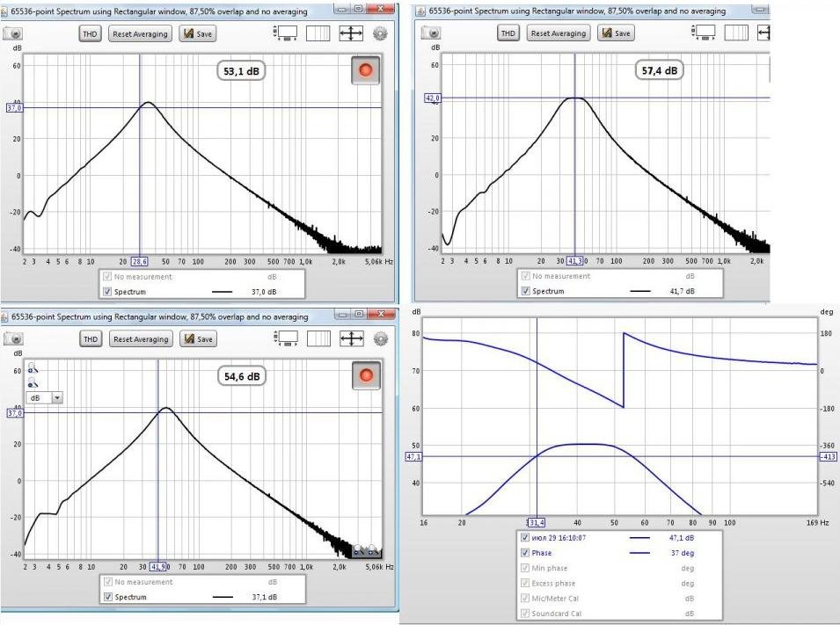Click the scrollbars toggle icon in the 54,6 dB window
This screenshot has height=625, width=840.
[x=287, y=338]
